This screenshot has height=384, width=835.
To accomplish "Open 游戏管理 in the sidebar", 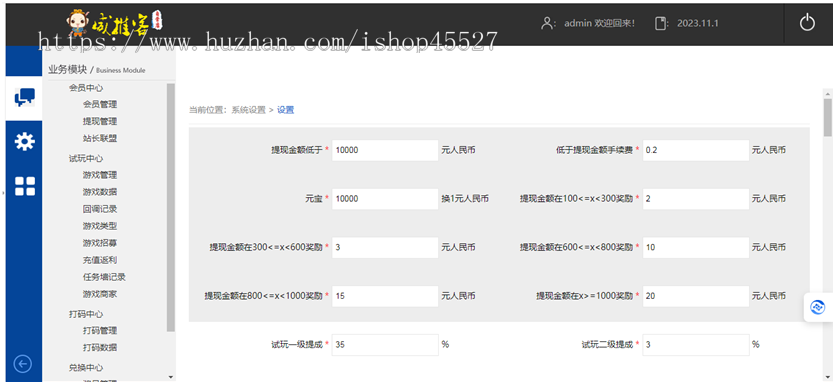I will (x=100, y=175).
